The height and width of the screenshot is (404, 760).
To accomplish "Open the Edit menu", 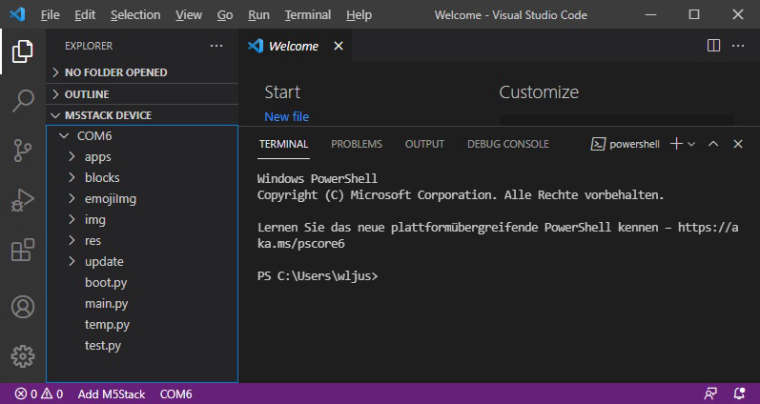I will (85, 15).
